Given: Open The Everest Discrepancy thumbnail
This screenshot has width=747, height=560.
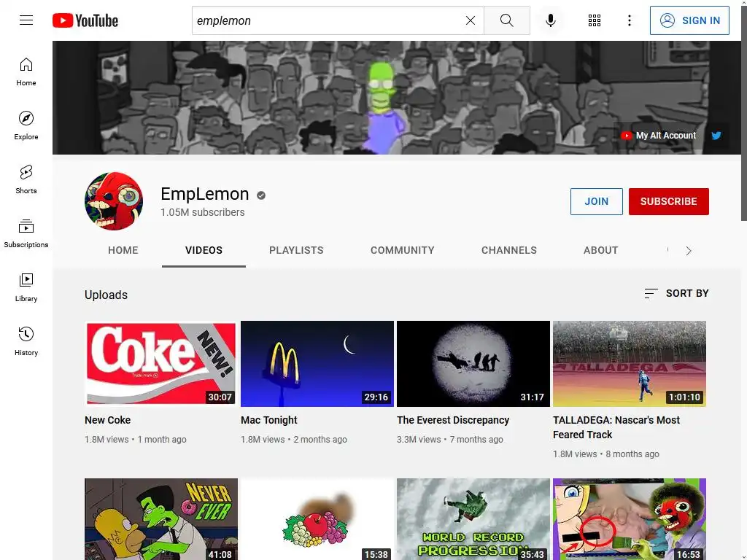Looking at the screenshot, I should (473, 364).
